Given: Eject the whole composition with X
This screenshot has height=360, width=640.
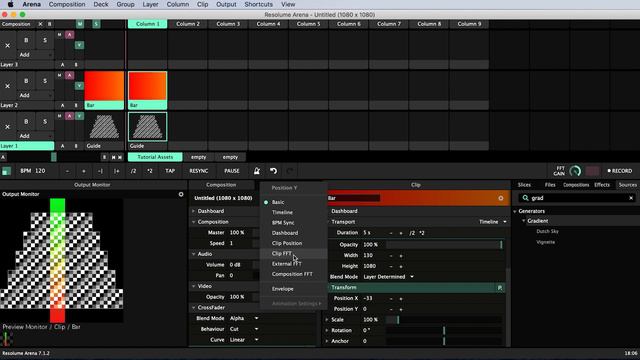Looking at the screenshot, I should [40, 24].
